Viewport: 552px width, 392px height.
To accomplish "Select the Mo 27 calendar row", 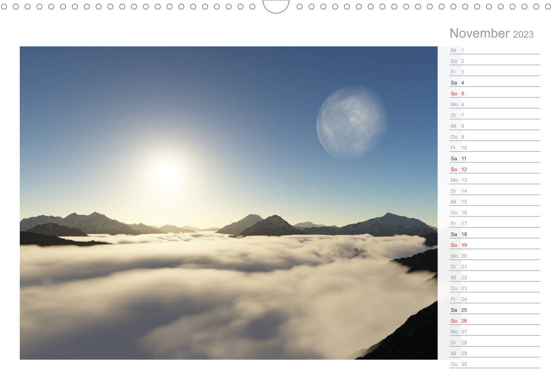I will pyautogui.click(x=494, y=331).
